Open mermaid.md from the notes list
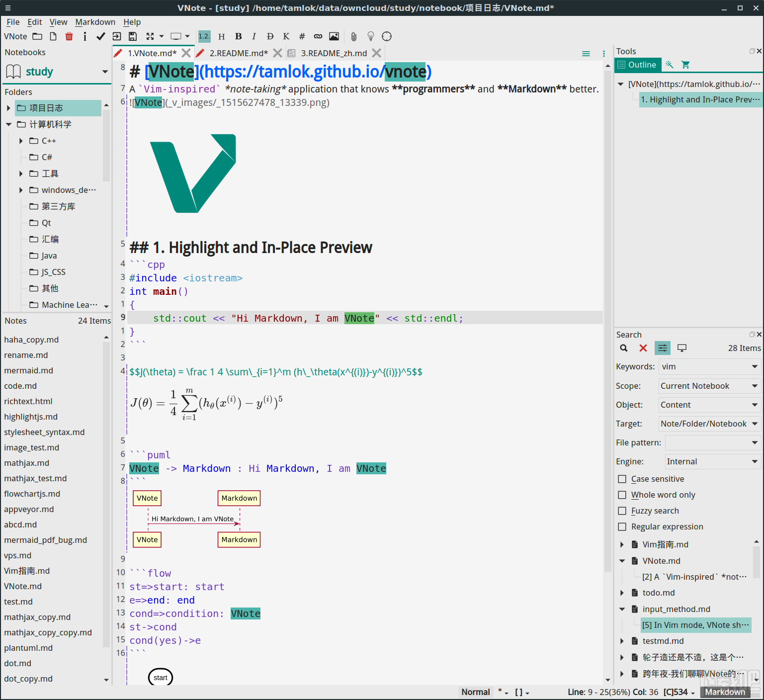764x700 pixels. (x=29, y=370)
